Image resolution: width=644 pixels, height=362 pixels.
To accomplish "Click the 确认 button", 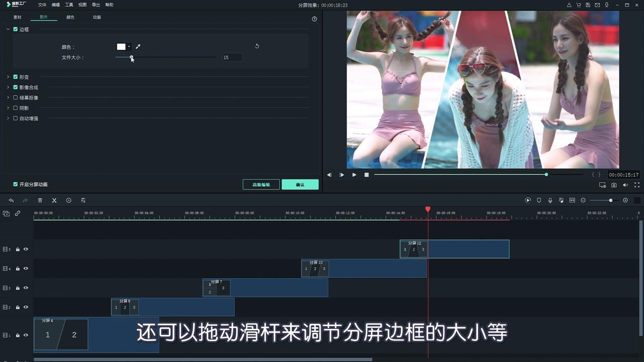I will [x=300, y=185].
